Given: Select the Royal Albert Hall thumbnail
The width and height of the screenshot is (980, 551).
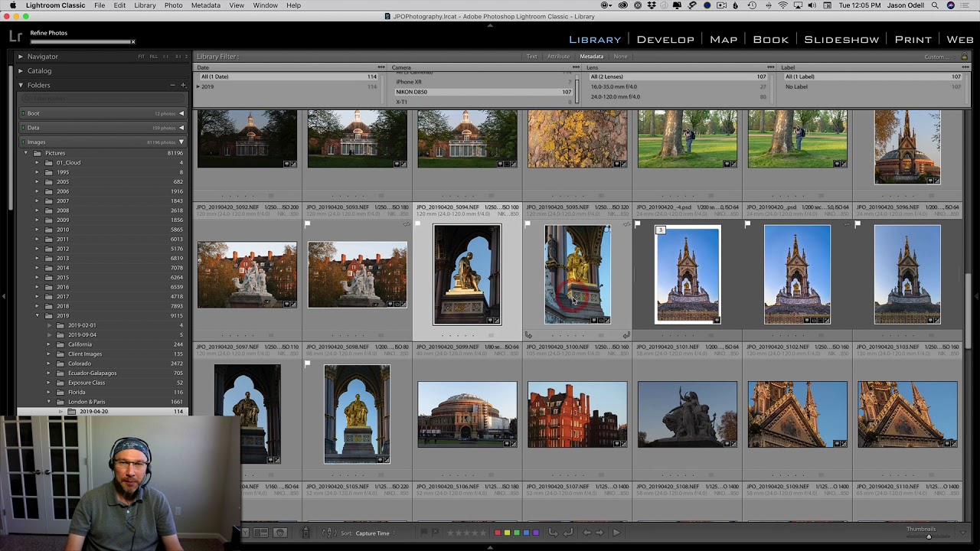Looking at the screenshot, I should pyautogui.click(x=467, y=414).
